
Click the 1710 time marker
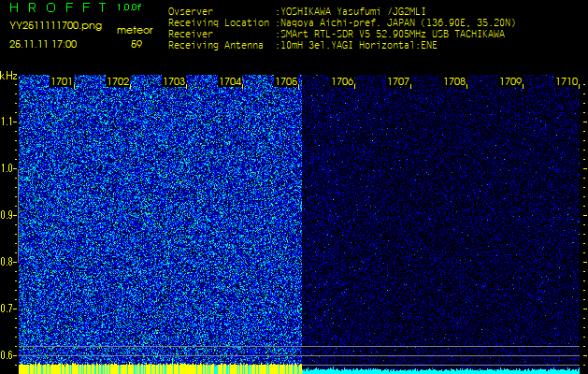coord(566,81)
